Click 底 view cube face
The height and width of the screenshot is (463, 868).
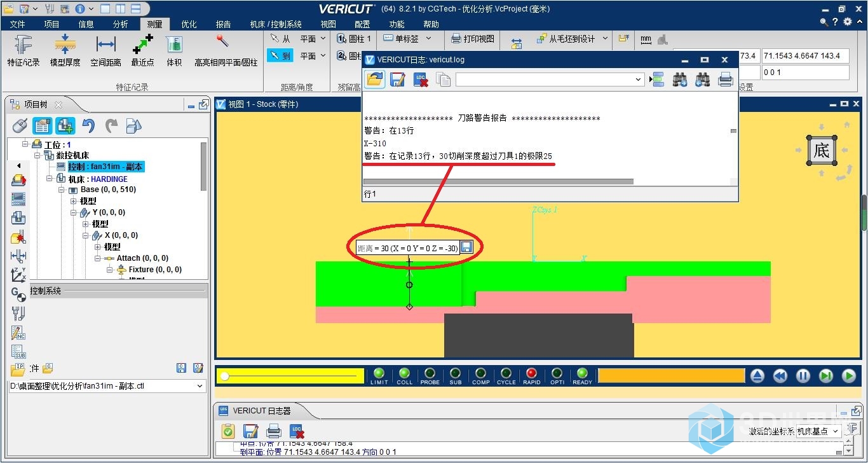pyautogui.click(x=822, y=151)
